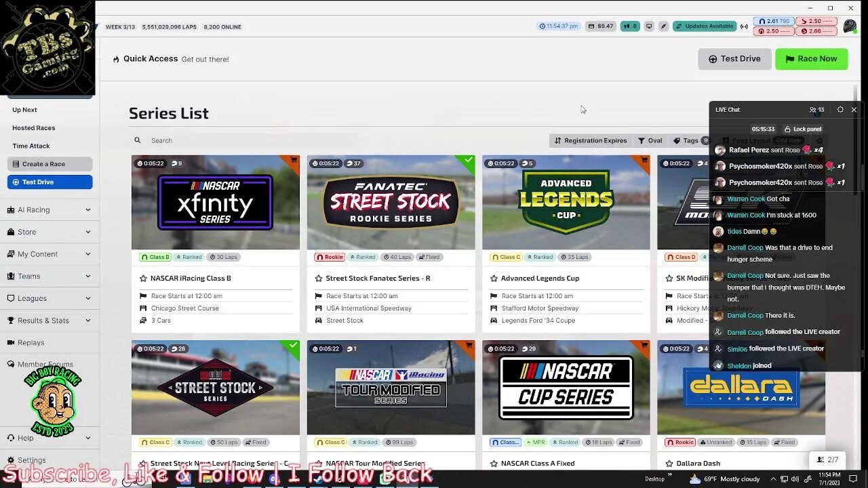Star the NASCAR Class A Fixed series
The image size is (868, 488).
(494, 464)
